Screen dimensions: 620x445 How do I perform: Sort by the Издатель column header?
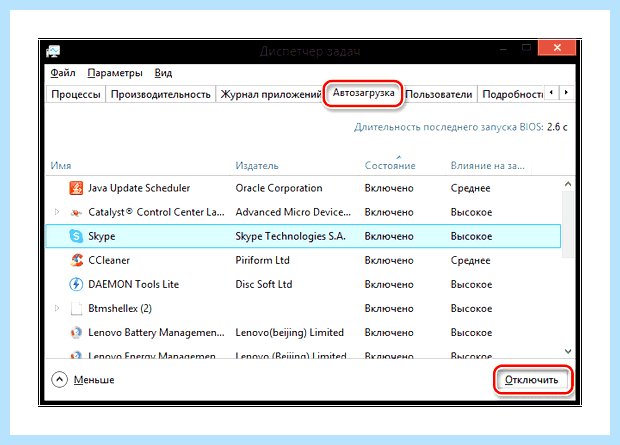pyautogui.click(x=257, y=166)
